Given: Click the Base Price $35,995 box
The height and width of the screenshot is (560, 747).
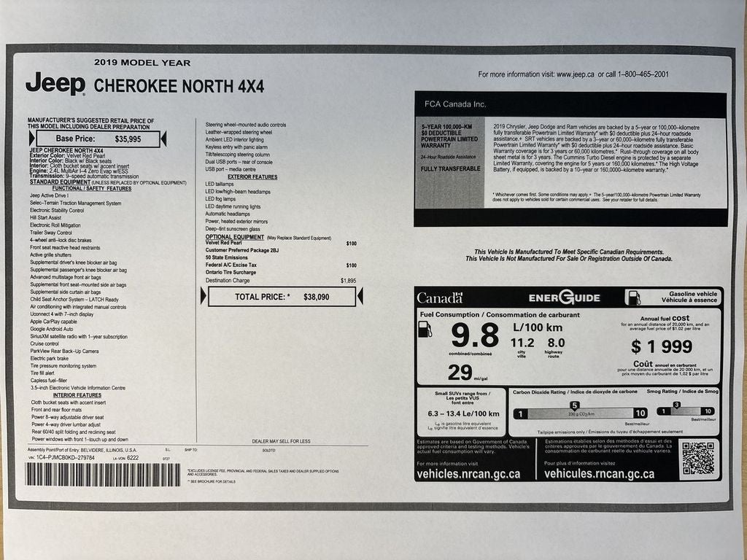Looking at the screenshot, I should pos(98,139).
